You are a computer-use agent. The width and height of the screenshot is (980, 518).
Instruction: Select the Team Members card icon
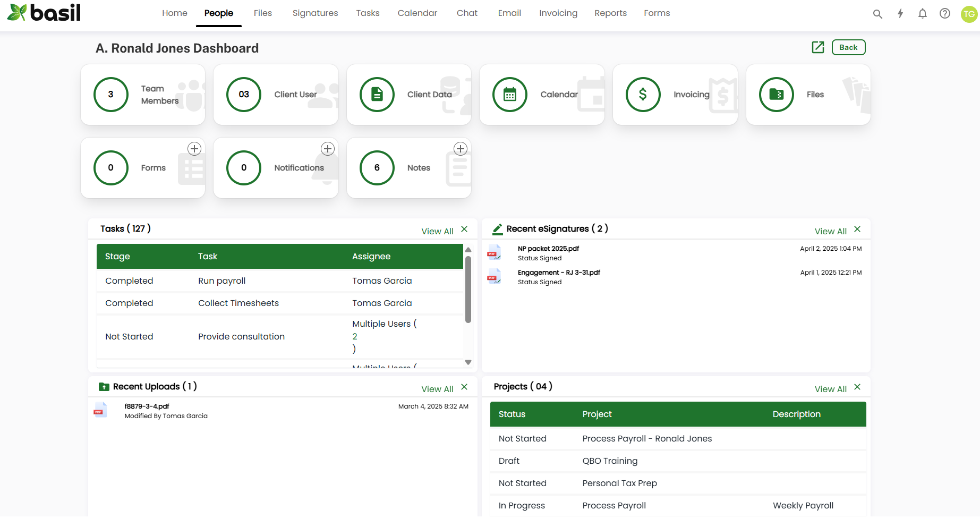(111, 95)
